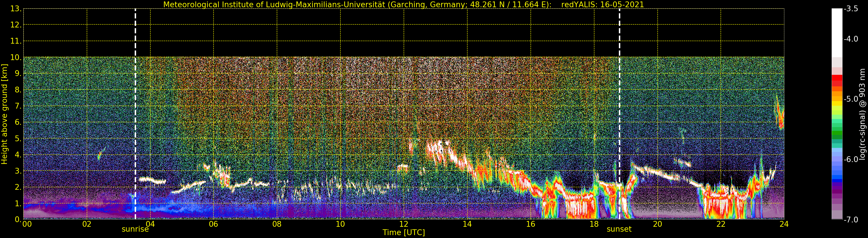The width and height of the screenshot is (868, 238).
Task: Click the "Height above ground [km]" axis label
Action: click(4, 114)
